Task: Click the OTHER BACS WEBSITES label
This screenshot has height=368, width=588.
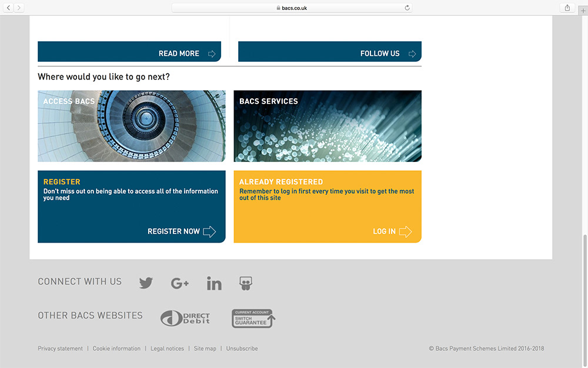Action: pyautogui.click(x=90, y=316)
